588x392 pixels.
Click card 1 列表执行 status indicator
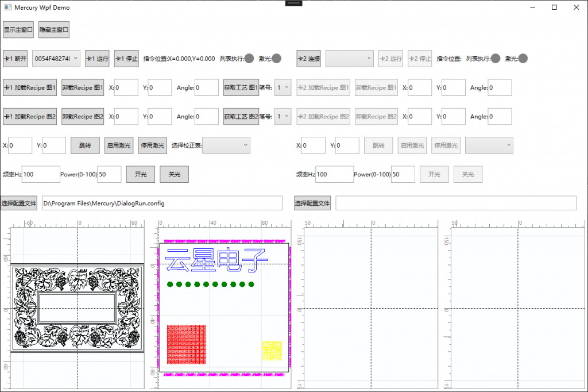249,59
